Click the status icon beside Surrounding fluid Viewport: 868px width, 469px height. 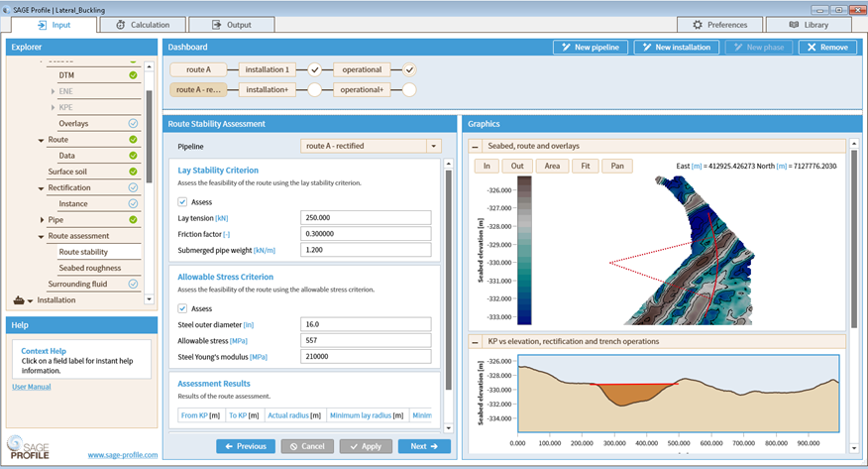[133, 284]
